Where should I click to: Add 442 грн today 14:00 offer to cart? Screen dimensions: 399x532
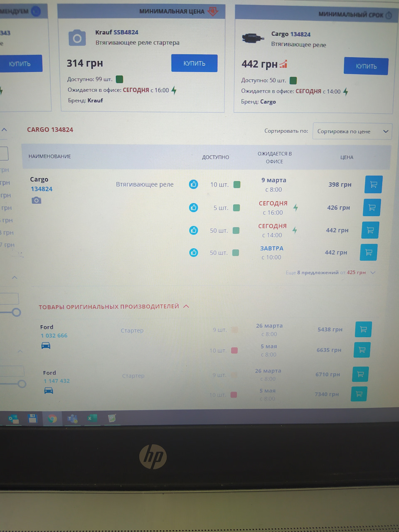tap(370, 230)
